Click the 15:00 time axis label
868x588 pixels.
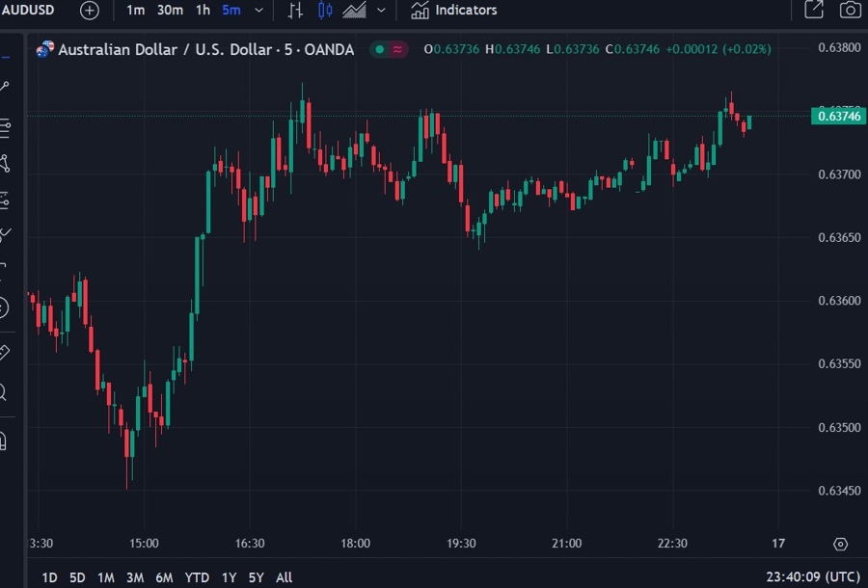(x=144, y=544)
